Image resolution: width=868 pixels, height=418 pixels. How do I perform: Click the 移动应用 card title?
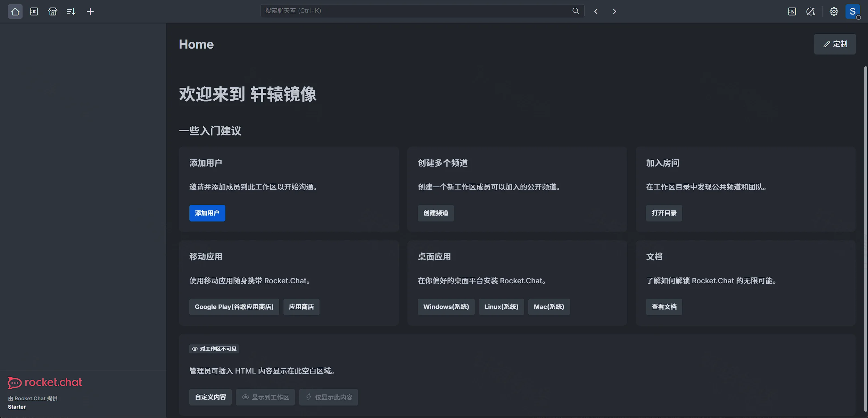206,257
